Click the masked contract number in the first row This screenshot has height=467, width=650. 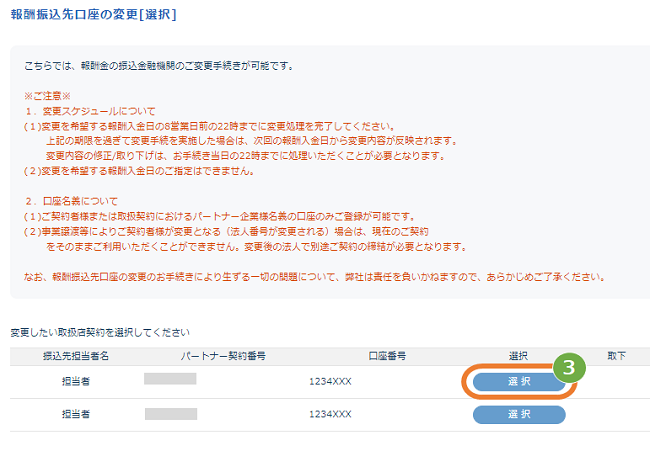170,379
